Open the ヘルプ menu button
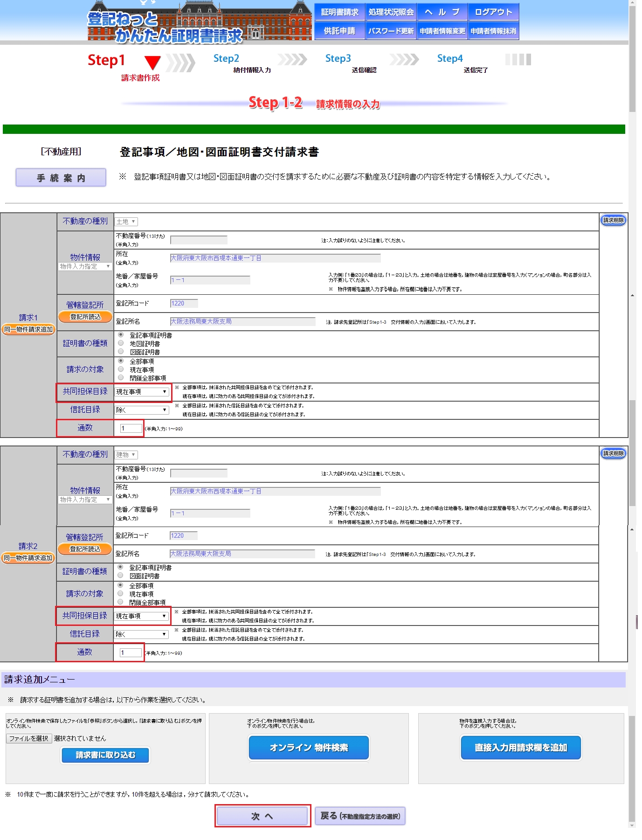The image size is (642, 840). [x=442, y=13]
